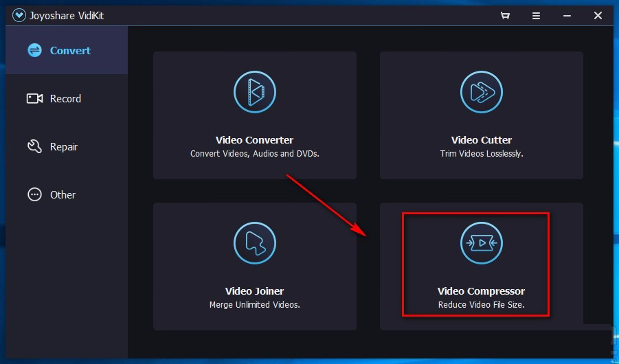
Task: Select the Other tab label
Action: coord(63,195)
